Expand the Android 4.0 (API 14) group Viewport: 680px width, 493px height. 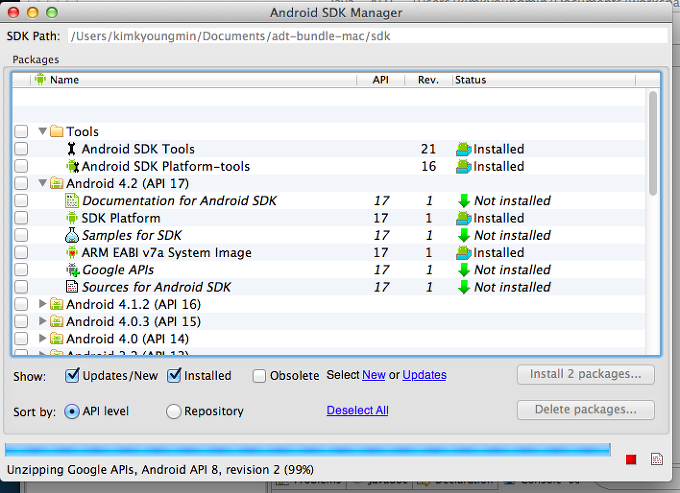click(42, 338)
